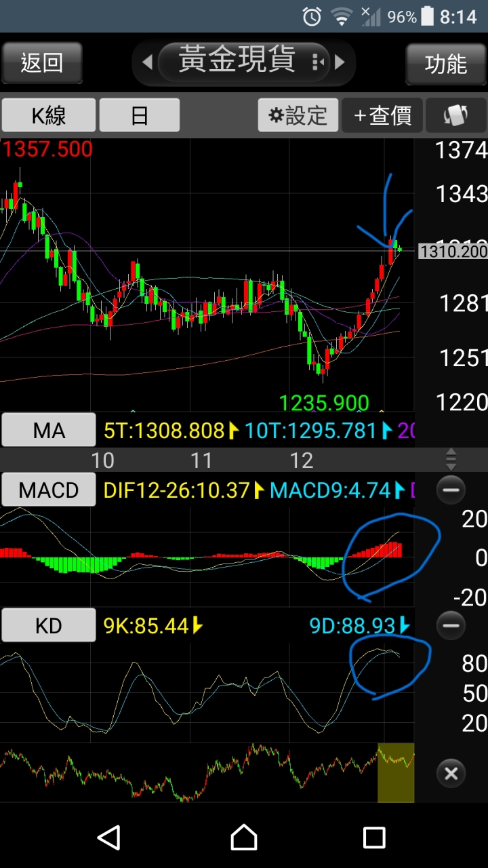Tap the high value 1357.500

pyautogui.click(x=47, y=149)
